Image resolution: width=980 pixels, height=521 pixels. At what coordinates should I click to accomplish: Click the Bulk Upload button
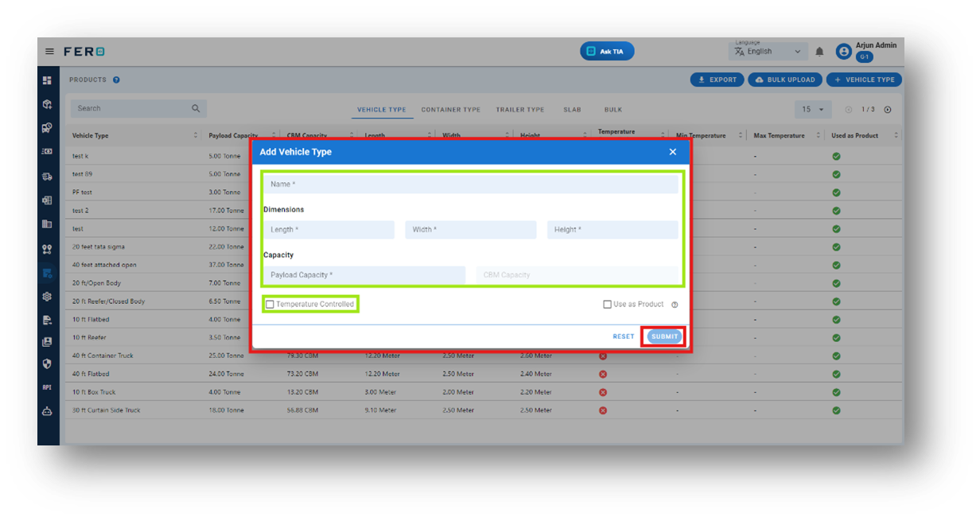(785, 80)
